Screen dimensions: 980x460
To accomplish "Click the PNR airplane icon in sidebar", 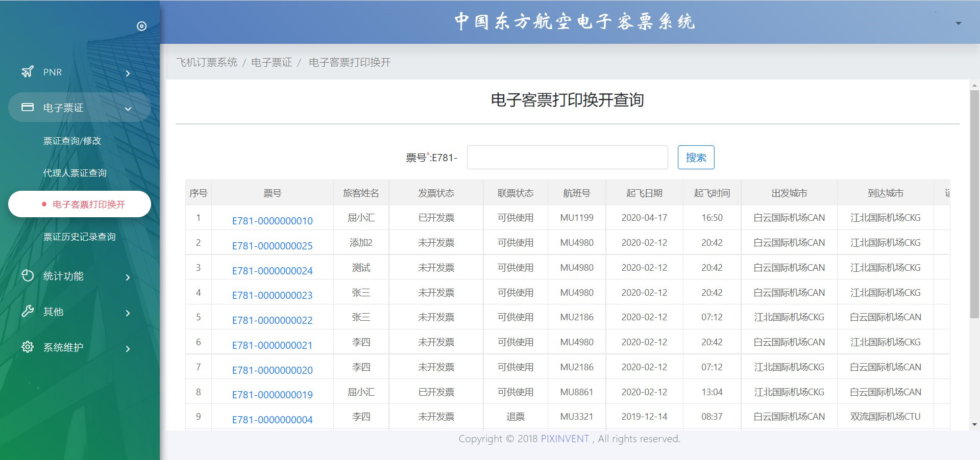I will (x=28, y=72).
